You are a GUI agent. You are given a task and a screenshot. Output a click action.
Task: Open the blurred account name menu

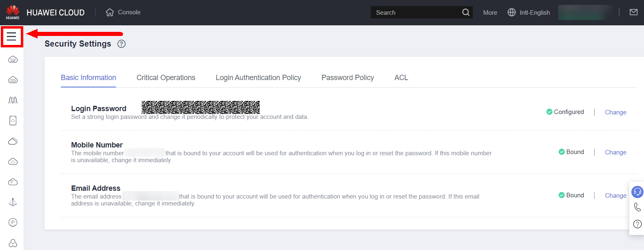(x=586, y=13)
